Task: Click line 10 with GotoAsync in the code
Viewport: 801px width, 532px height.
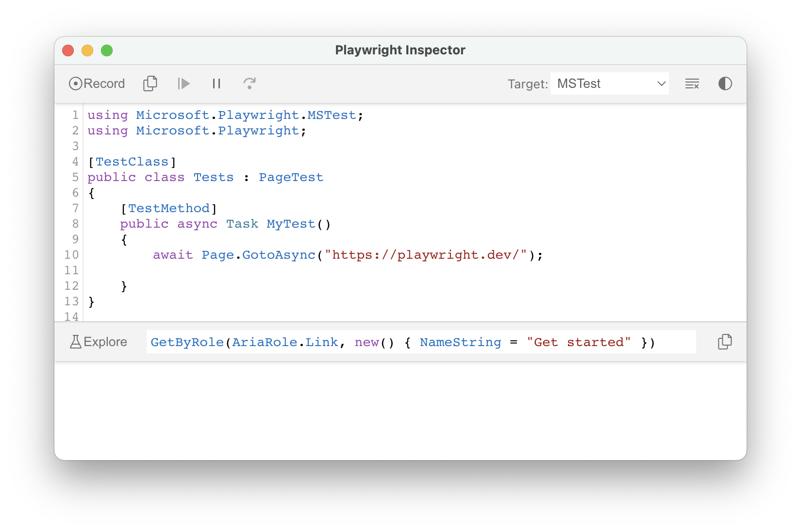Action: 348,255
